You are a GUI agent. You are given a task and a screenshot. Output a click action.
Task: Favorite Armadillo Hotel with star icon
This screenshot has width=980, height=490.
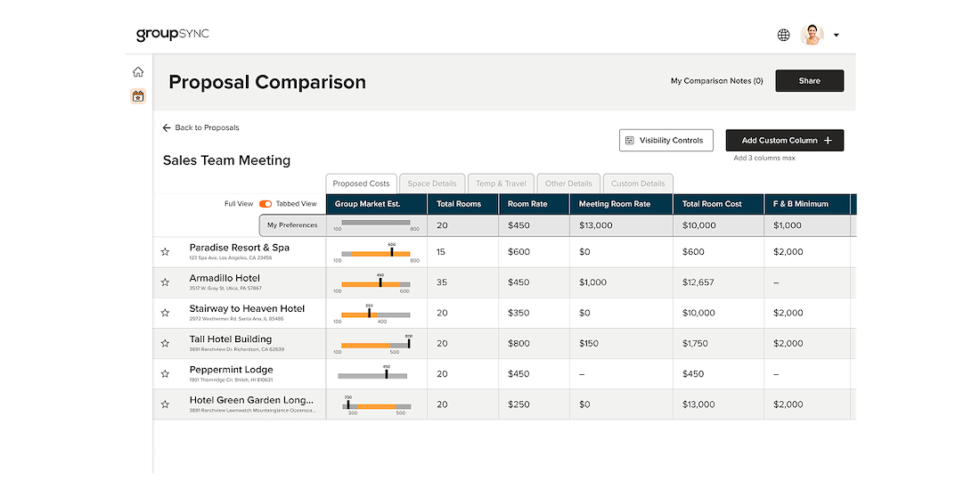pyautogui.click(x=165, y=282)
